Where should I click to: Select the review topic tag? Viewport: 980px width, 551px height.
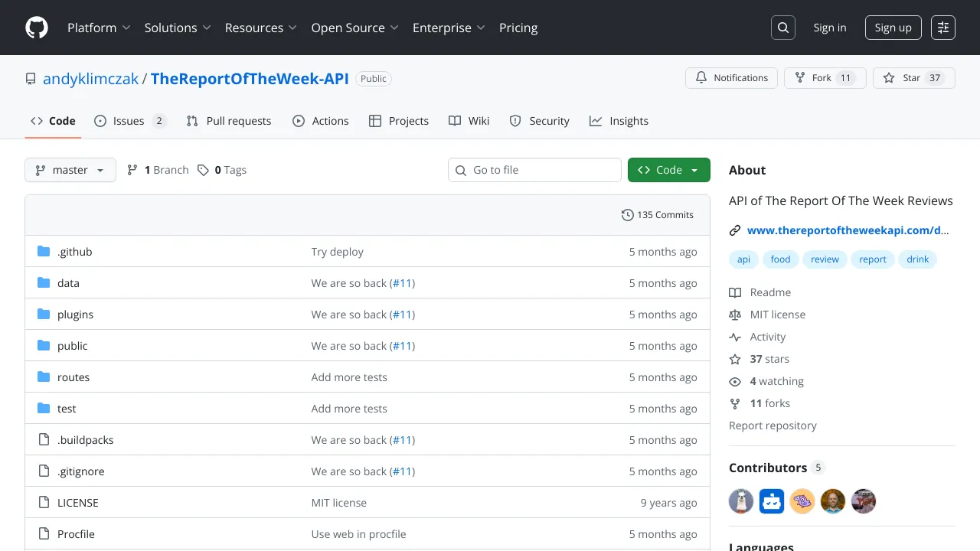[825, 259]
